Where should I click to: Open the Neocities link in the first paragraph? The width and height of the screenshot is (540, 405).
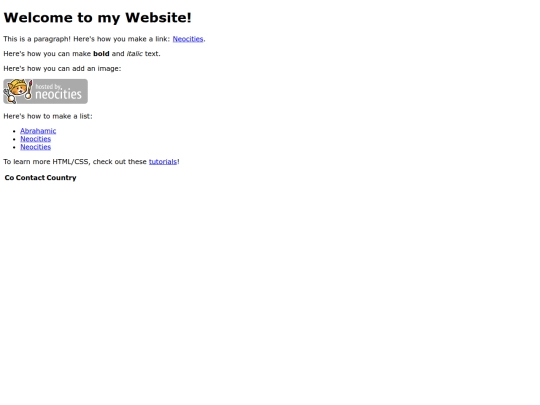(x=188, y=39)
